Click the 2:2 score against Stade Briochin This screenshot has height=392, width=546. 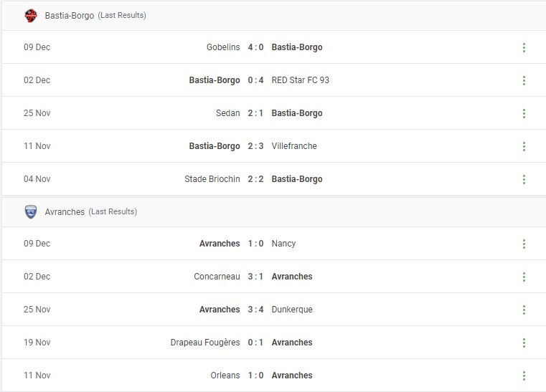pos(255,178)
